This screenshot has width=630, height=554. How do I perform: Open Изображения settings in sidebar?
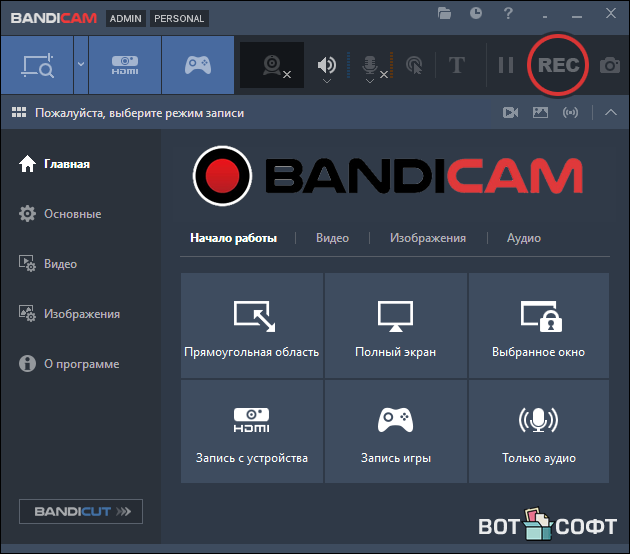[70, 314]
